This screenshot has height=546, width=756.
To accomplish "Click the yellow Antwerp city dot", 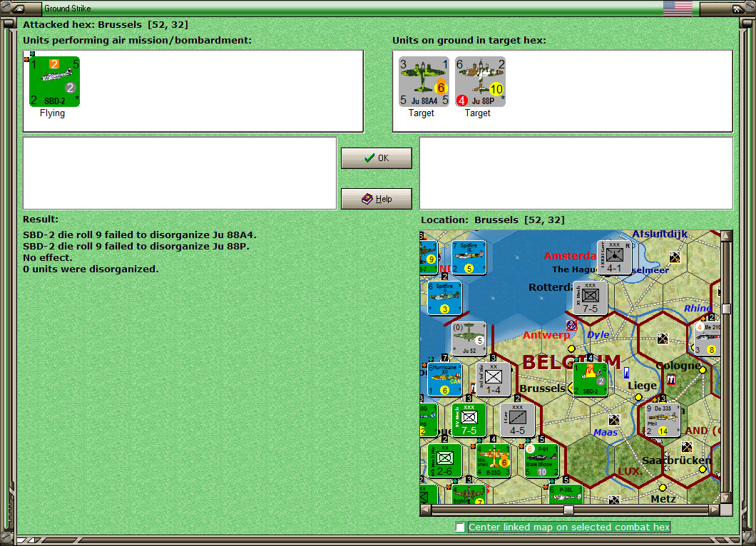I will [x=571, y=349].
